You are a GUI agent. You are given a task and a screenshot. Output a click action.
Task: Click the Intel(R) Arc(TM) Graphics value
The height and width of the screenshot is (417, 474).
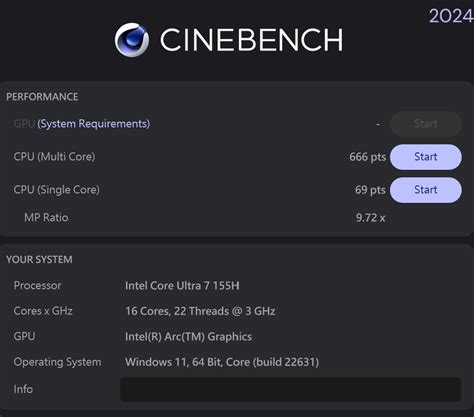[x=188, y=337]
